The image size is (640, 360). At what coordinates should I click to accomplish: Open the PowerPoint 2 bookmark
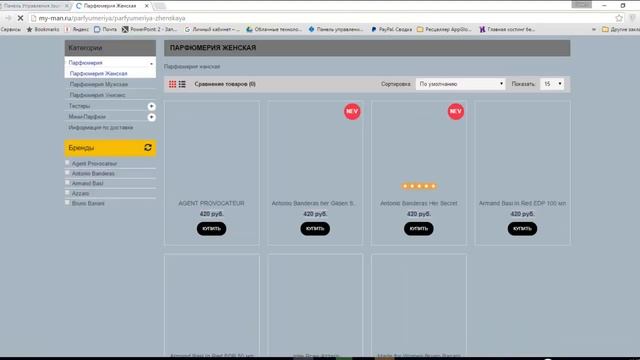149,29
